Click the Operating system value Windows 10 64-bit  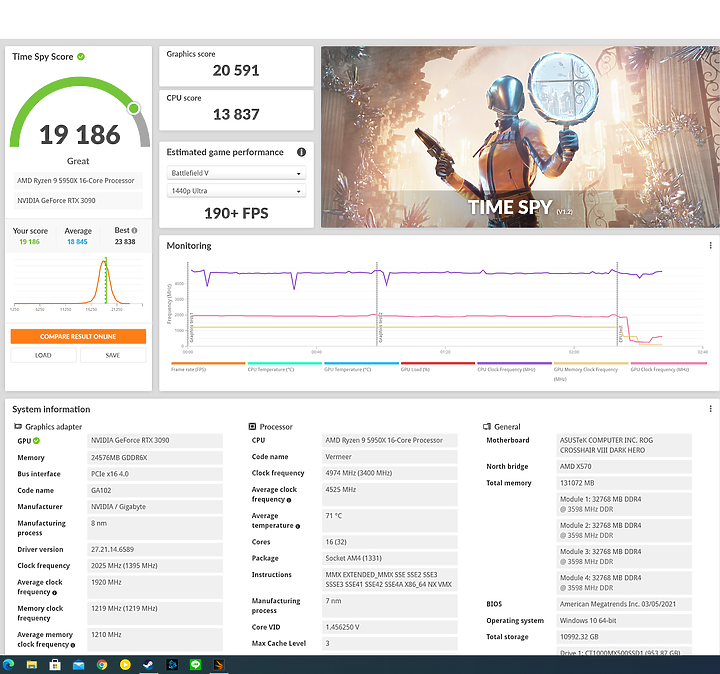coord(624,621)
